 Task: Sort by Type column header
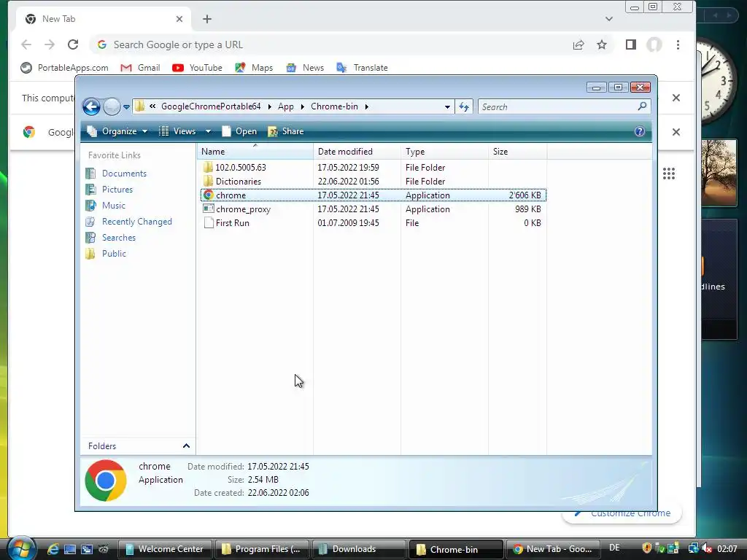(x=444, y=152)
